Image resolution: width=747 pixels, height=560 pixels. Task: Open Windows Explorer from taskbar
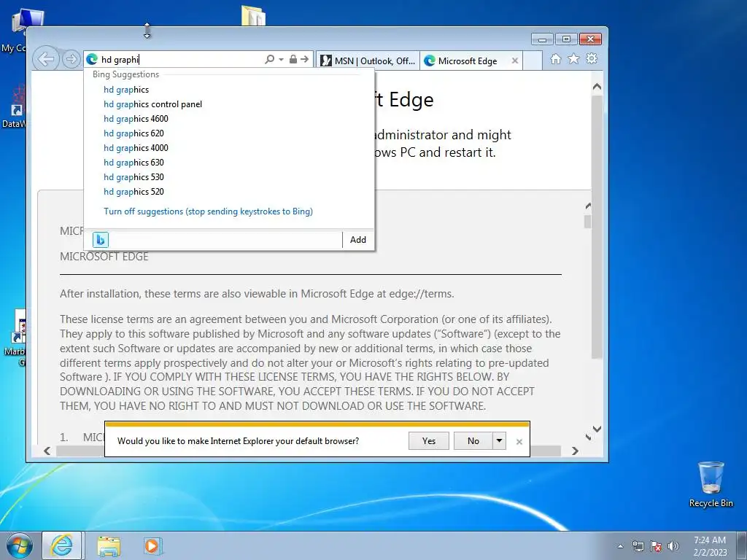click(x=109, y=545)
